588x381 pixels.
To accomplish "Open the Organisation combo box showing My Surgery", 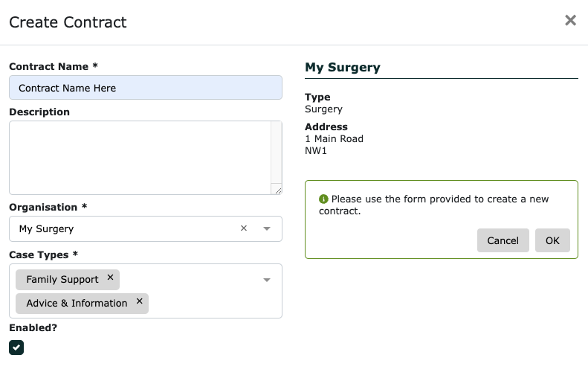I will pyautogui.click(x=146, y=228).
